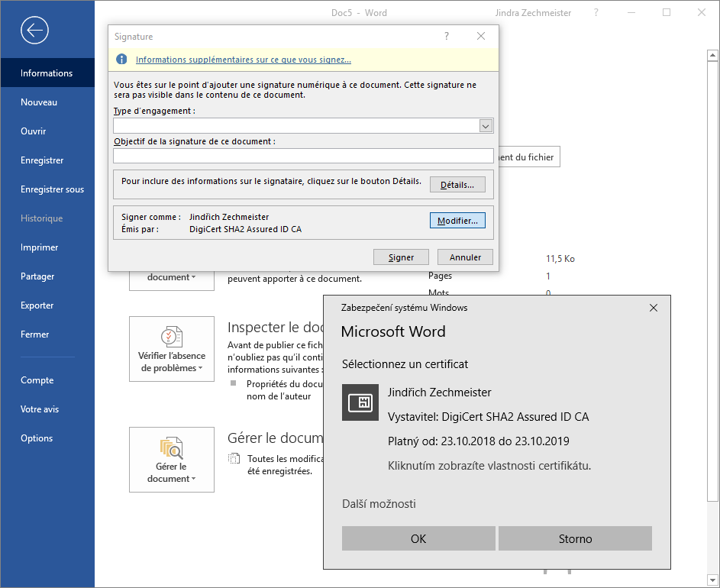Click the Word help question mark in title bar
720x588 pixels.
click(x=596, y=12)
